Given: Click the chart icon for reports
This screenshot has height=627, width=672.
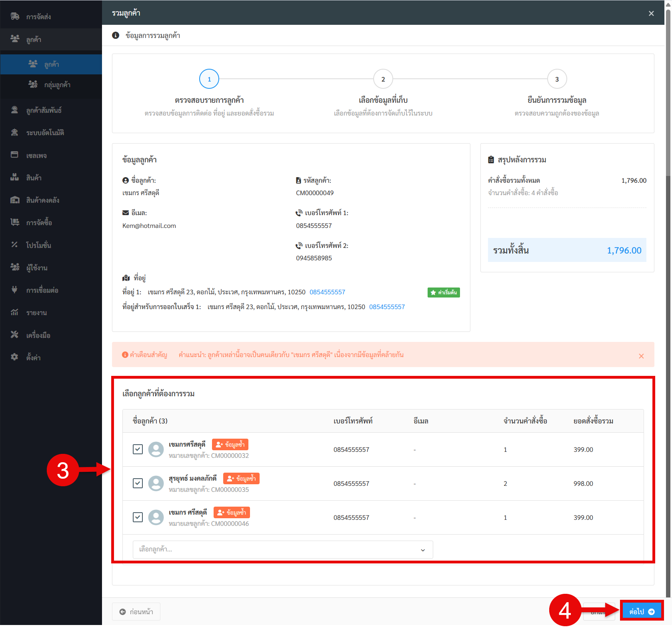Looking at the screenshot, I should tap(15, 312).
